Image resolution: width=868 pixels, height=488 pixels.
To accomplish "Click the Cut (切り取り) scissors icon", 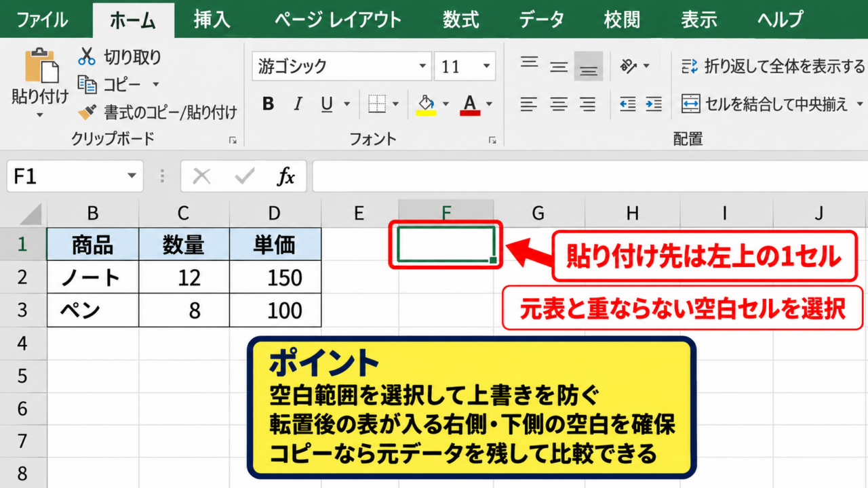I will tap(87, 56).
